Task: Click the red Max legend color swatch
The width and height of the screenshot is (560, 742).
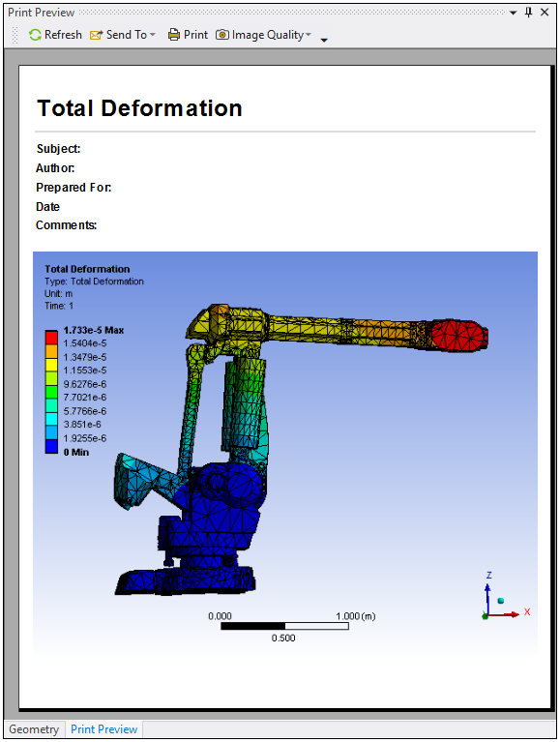Action: pyautogui.click(x=51, y=337)
